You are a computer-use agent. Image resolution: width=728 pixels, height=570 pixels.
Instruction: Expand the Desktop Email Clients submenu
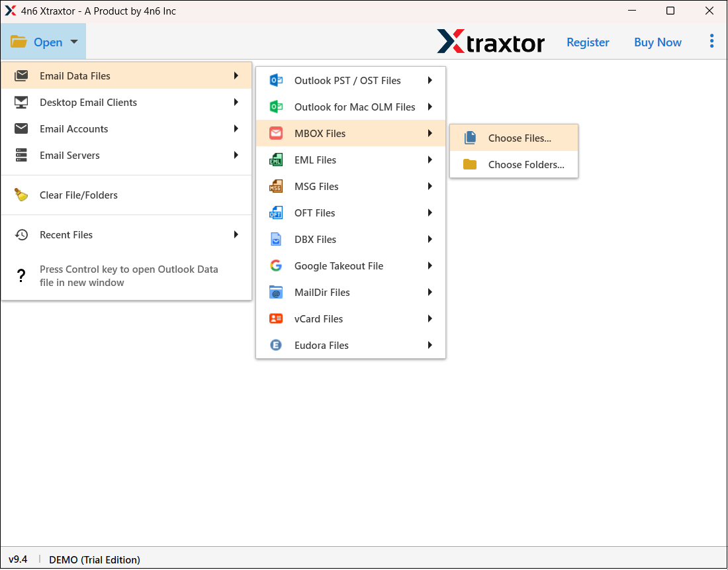[x=236, y=102]
